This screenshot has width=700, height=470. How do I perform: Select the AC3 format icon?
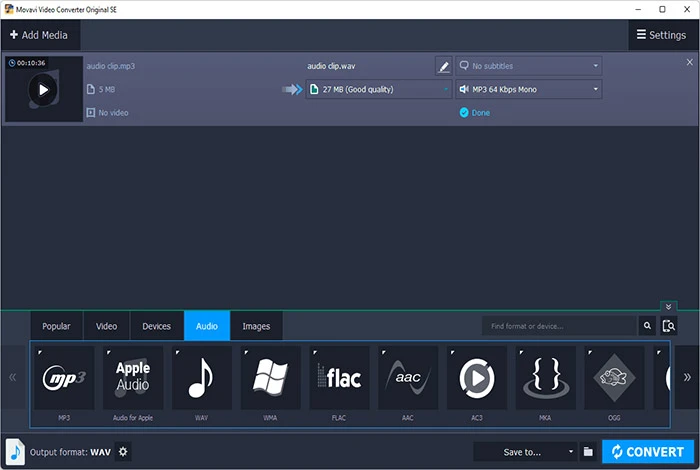click(477, 377)
